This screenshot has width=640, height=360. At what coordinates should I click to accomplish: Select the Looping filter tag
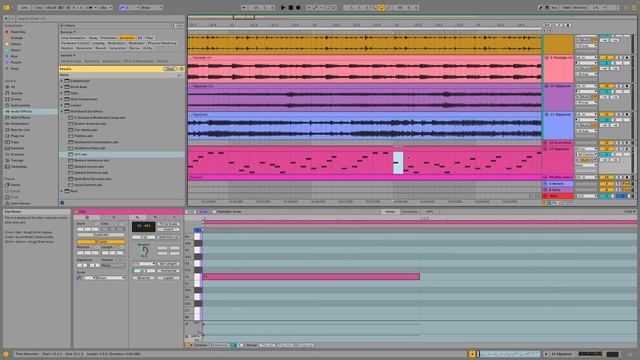coord(98,43)
